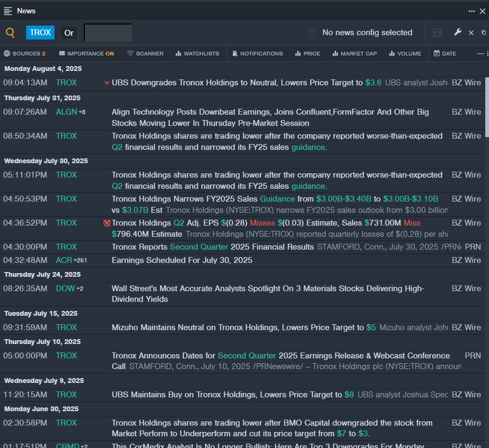Click BZ Wire source on Mizuho row
The width and height of the screenshot is (489, 448).
click(x=466, y=327)
